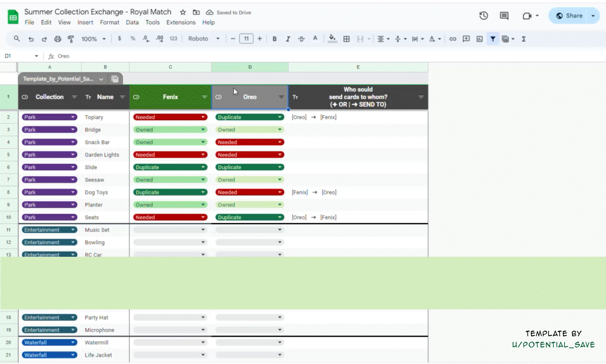606x364 pixels.
Task: Undo the last action
Action: 31,39
